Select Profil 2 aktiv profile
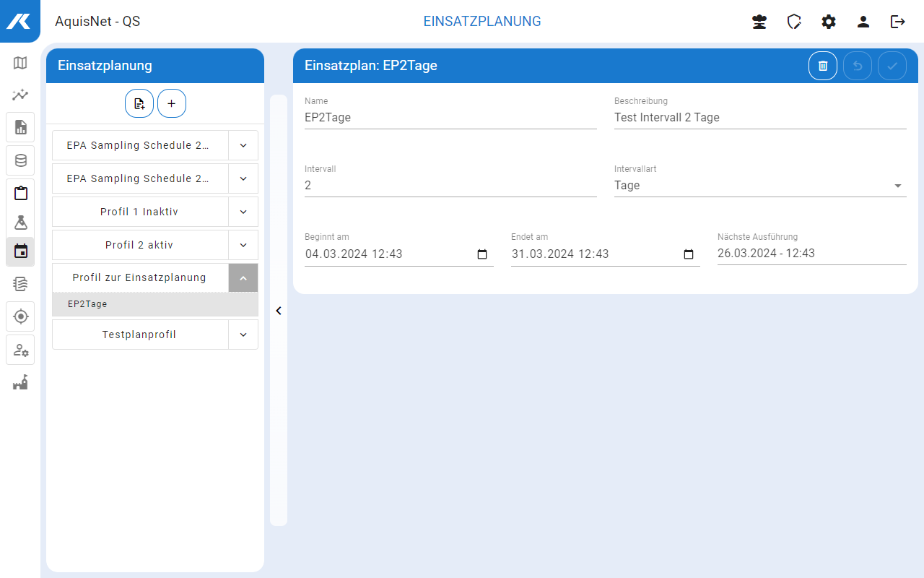924x578 pixels. point(139,245)
